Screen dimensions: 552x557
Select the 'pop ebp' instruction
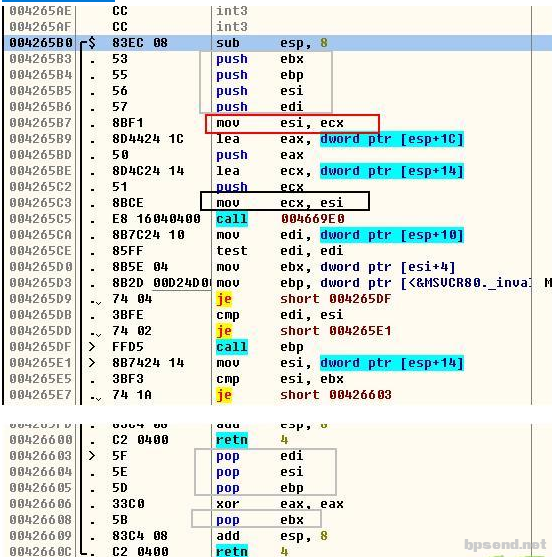[x=260, y=488]
